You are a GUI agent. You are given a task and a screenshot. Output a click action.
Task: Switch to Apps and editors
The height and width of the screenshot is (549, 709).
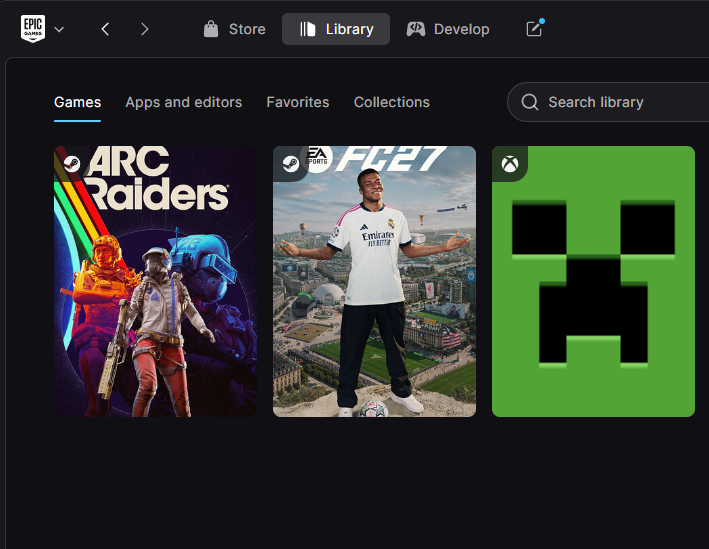coord(184,102)
